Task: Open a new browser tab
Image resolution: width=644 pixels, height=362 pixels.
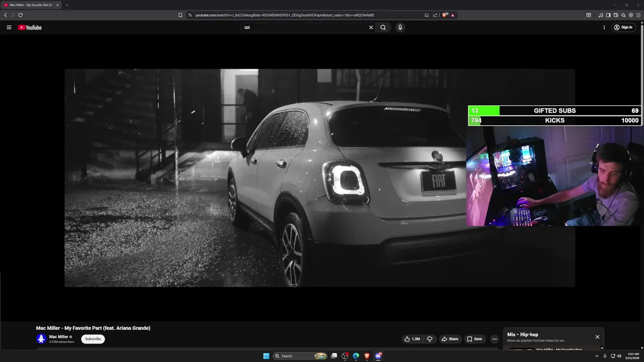Action: (66, 5)
